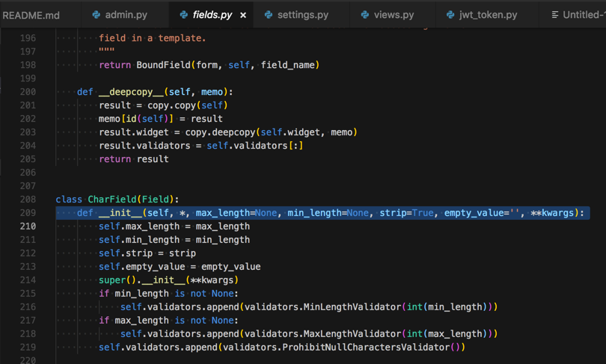The height and width of the screenshot is (364, 606).
Task: Place cursor on 'return BoundField' line
Action: pyautogui.click(x=209, y=65)
